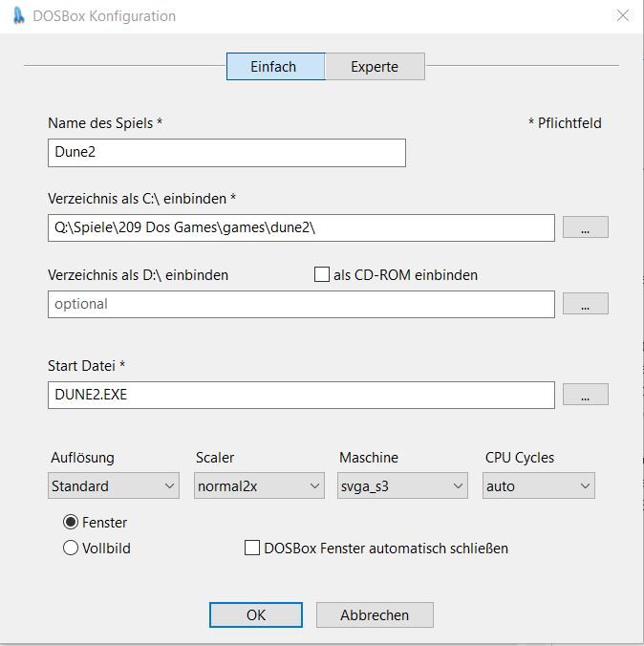Select the Vollbild radio button

(71, 549)
